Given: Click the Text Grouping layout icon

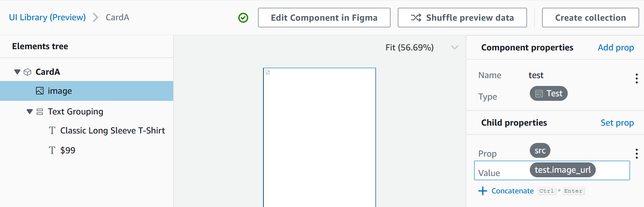Looking at the screenshot, I should pos(40,112).
